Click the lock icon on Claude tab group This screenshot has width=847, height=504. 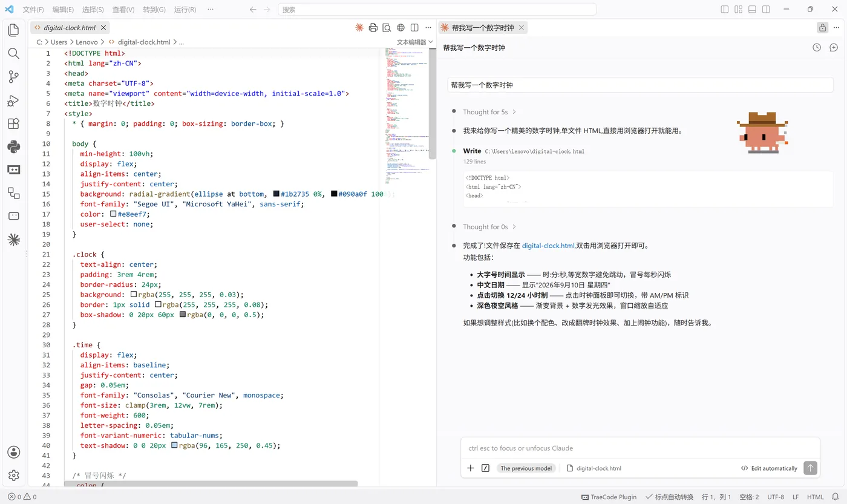[822, 27]
